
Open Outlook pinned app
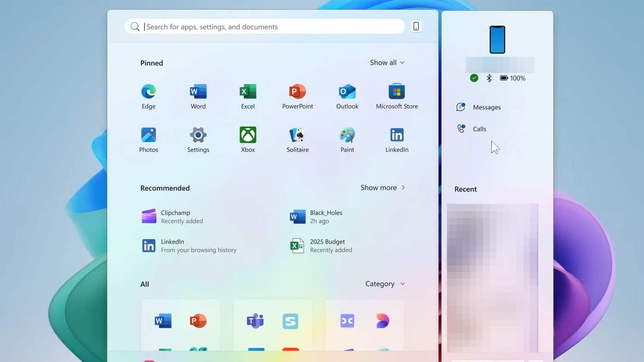pyautogui.click(x=347, y=96)
